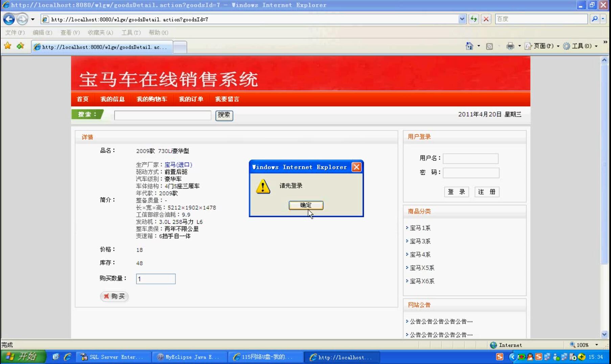Open the first 公告 announcement link
Image resolution: width=611 pixels, height=364 pixels.
441,321
